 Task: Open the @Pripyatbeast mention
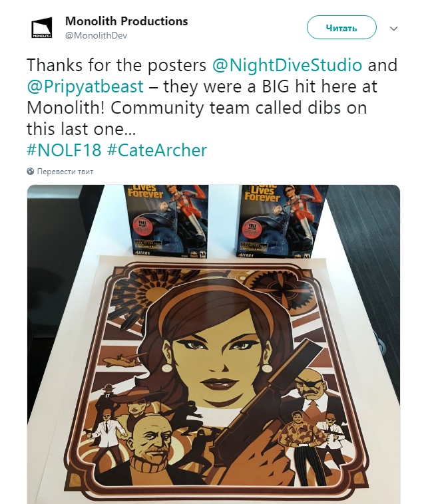[x=85, y=86]
